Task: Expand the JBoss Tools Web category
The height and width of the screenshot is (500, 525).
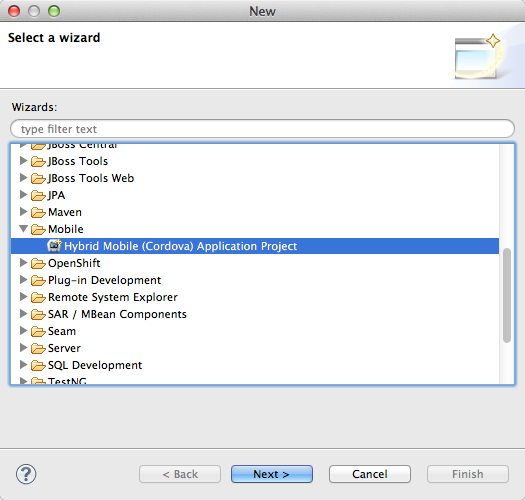Action: pos(23,177)
